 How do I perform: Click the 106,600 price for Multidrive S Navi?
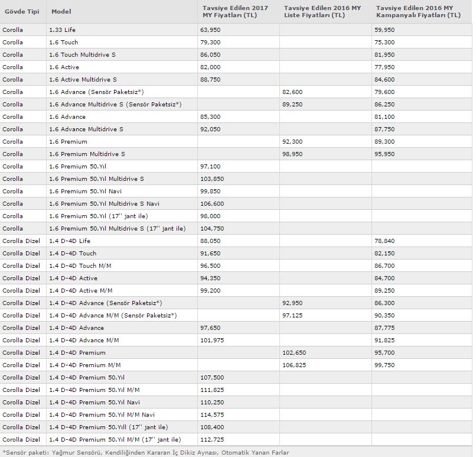pyautogui.click(x=213, y=203)
